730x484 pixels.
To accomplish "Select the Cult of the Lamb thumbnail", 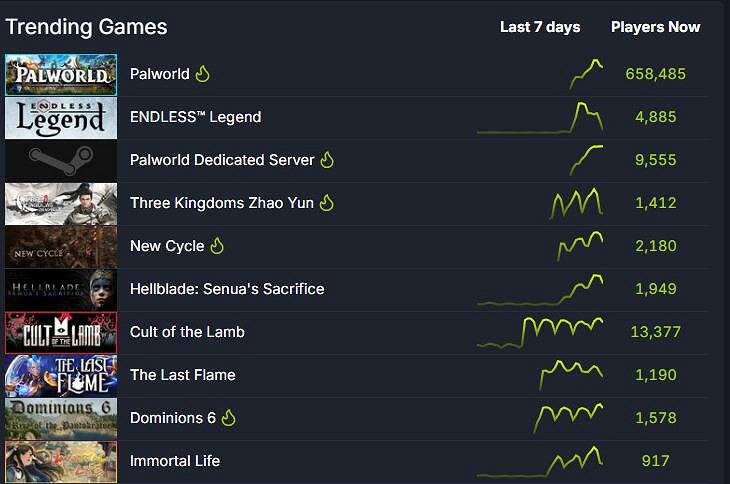I will pyautogui.click(x=61, y=332).
